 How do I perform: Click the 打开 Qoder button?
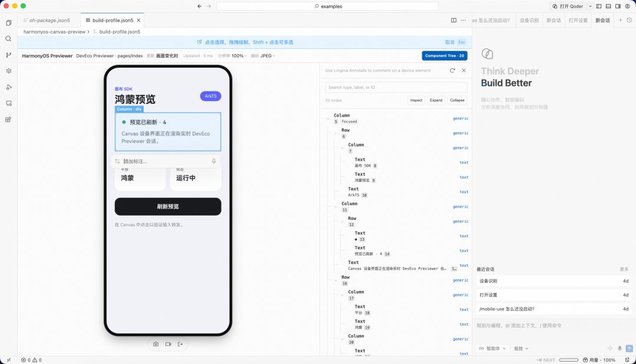[x=568, y=6]
